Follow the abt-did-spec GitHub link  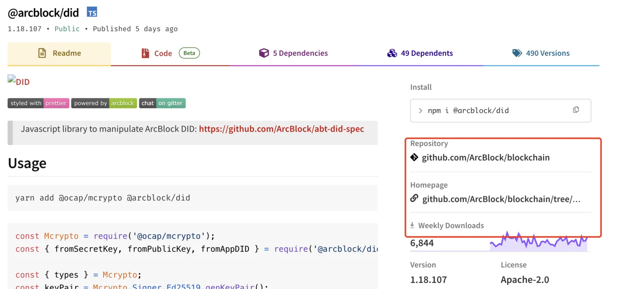(x=281, y=129)
